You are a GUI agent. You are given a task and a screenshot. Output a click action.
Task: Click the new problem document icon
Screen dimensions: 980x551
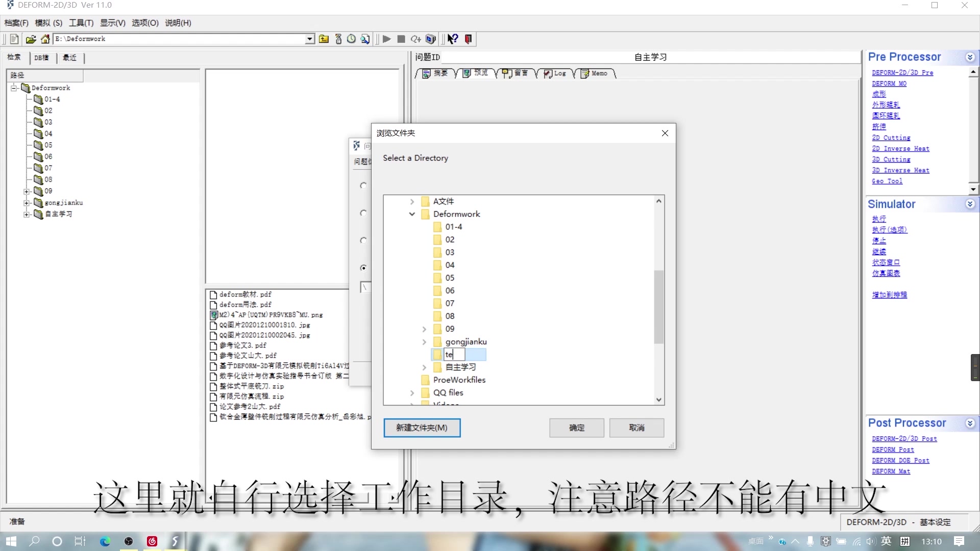(14, 39)
